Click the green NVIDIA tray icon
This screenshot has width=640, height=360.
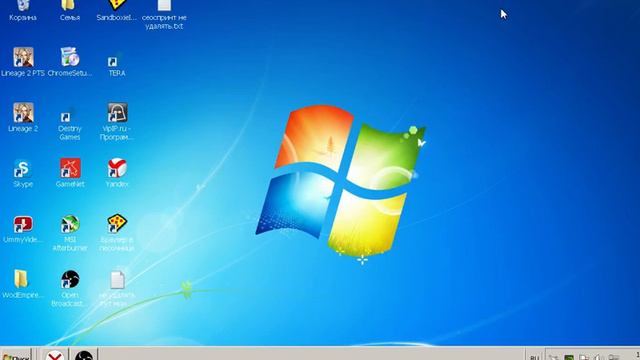569,357
